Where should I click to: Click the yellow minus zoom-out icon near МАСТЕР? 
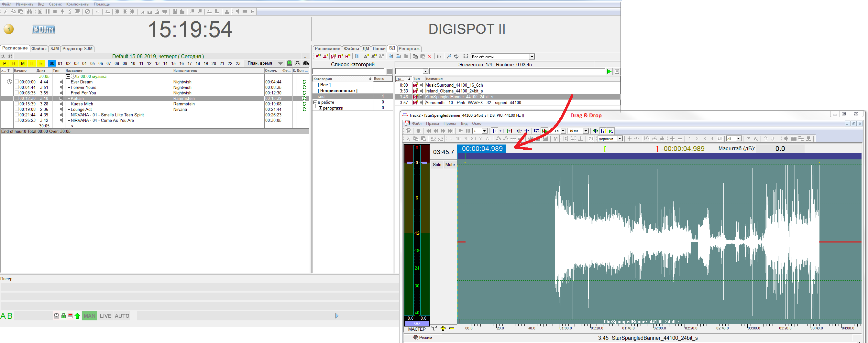[452, 328]
